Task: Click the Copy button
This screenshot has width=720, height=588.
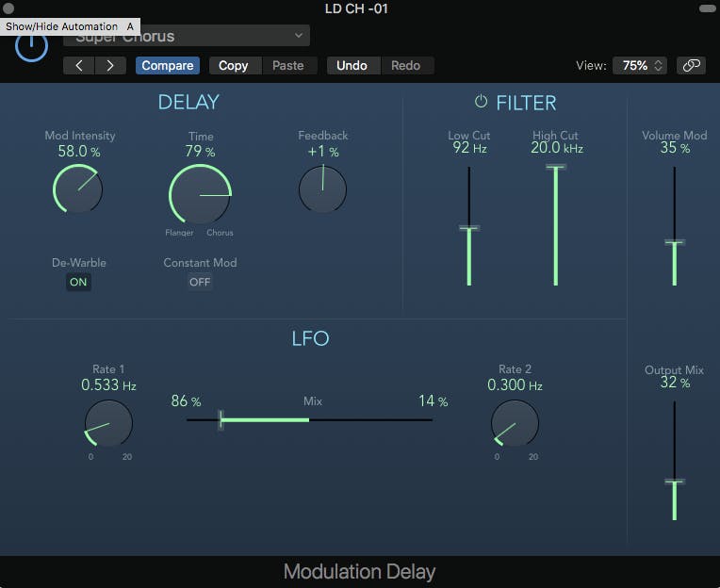Action: pos(233,65)
